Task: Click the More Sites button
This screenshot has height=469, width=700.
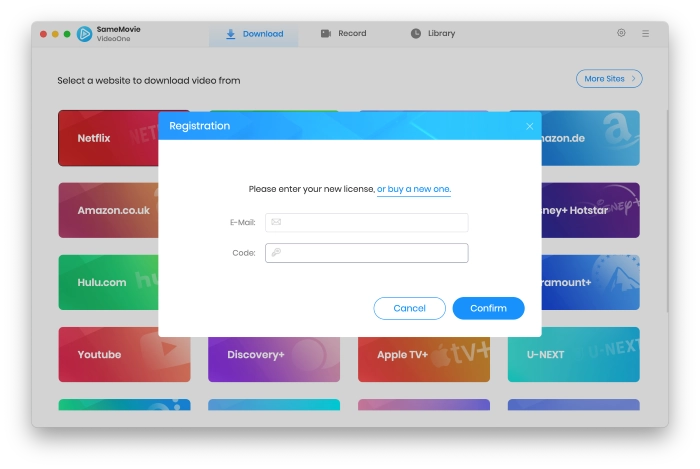Action: [x=609, y=79]
